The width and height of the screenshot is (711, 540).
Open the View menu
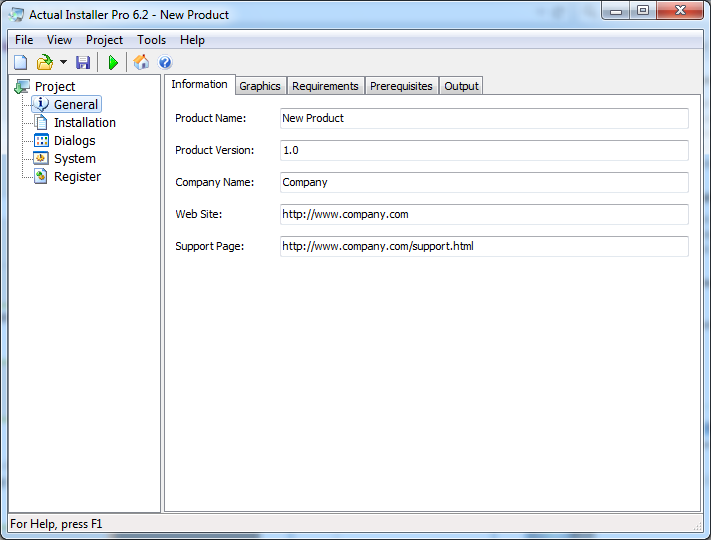(59, 40)
